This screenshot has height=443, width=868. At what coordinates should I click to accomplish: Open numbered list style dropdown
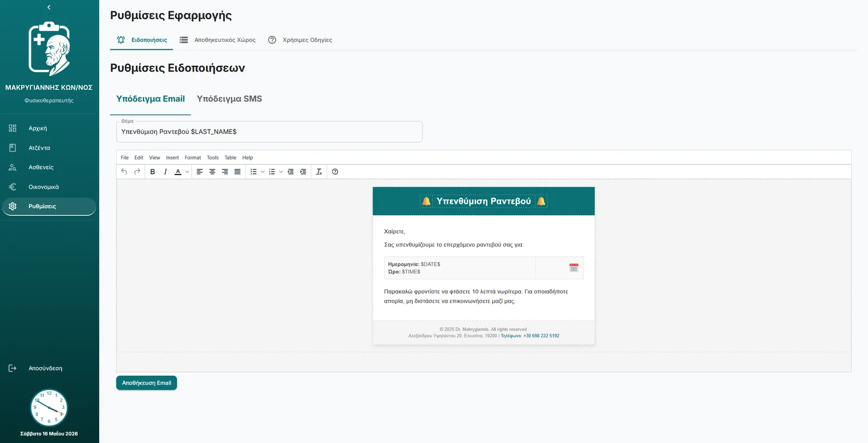point(281,172)
